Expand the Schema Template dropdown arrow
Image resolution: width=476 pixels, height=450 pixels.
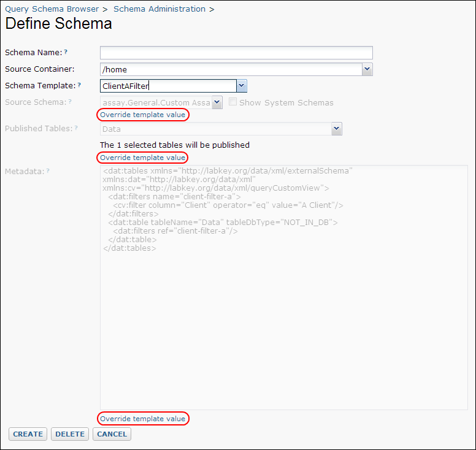click(242, 86)
